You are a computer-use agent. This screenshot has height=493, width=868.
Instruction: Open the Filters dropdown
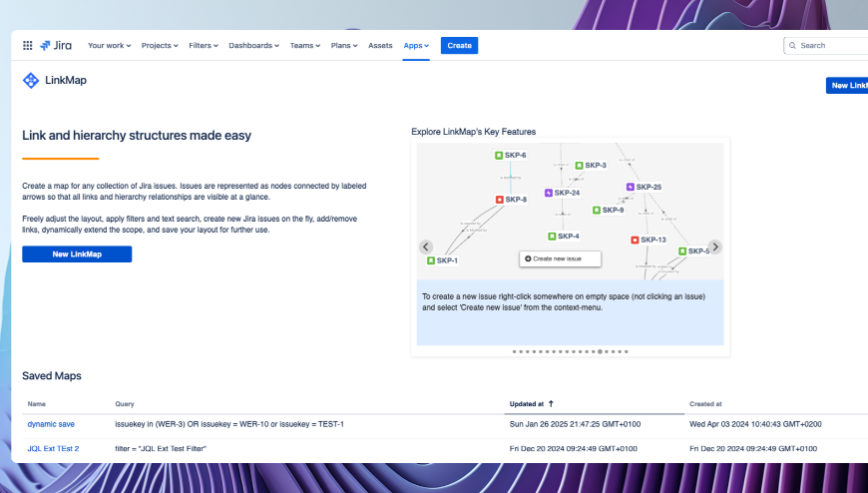204,46
